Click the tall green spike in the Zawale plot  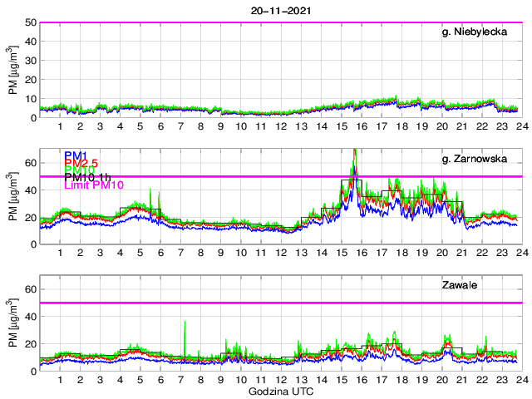pyautogui.click(x=185, y=323)
